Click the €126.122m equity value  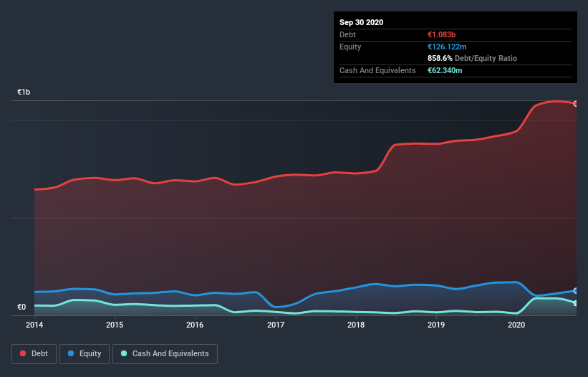pyautogui.click(x=447, y=47)
